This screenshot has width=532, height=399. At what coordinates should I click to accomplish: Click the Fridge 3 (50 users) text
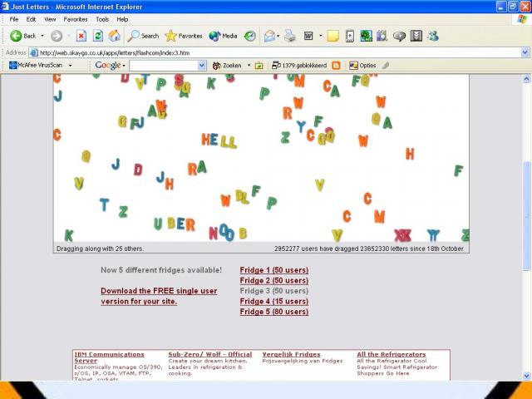coord(274,291)
